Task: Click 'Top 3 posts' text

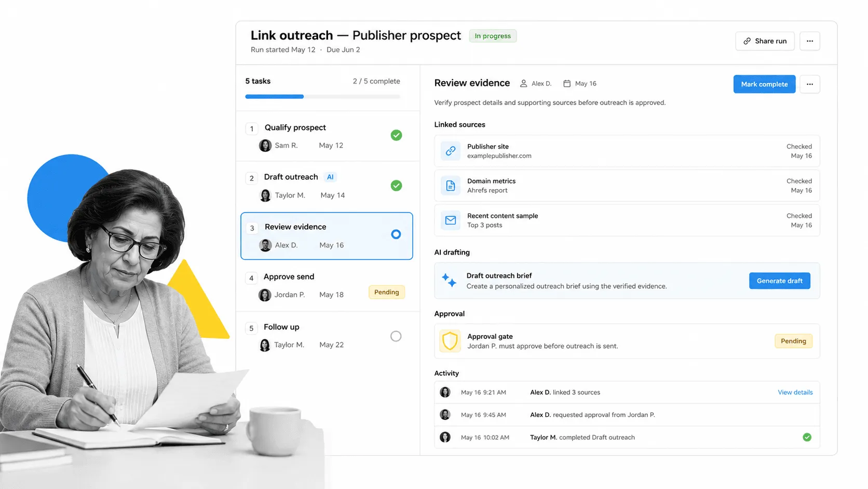Action: point(484,226)
